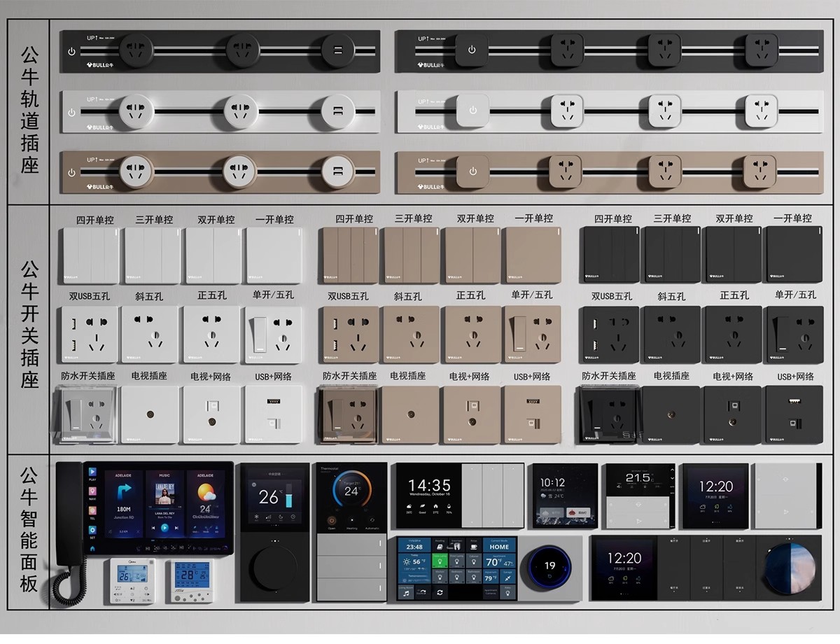Select the gold 斜五孔 socket panel
This screenshot has height=644, width=840.
tap(411, 335)
